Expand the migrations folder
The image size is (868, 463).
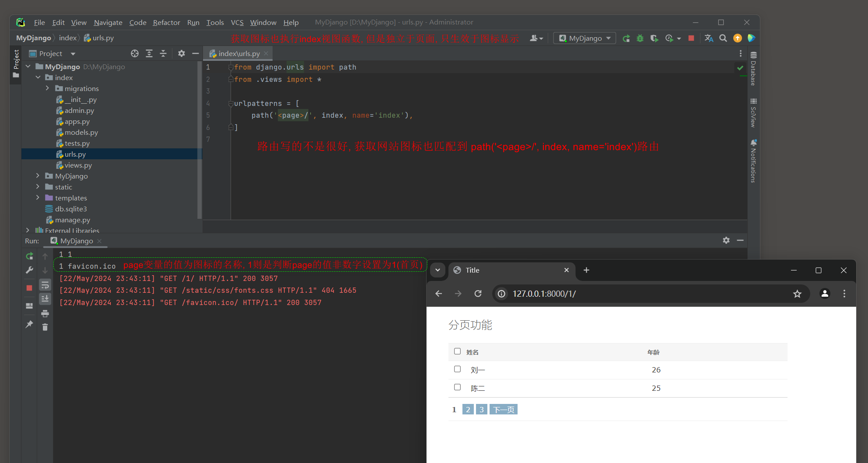tap(48, 88)
